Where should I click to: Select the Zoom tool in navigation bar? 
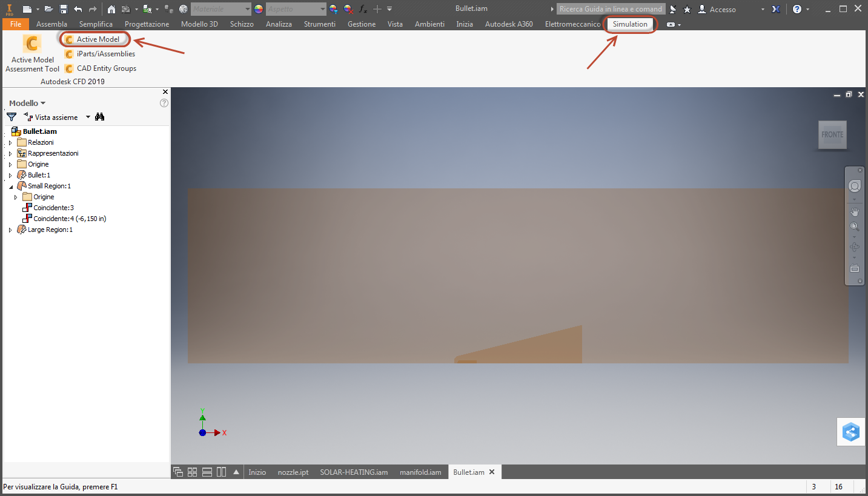click(855, 227)
